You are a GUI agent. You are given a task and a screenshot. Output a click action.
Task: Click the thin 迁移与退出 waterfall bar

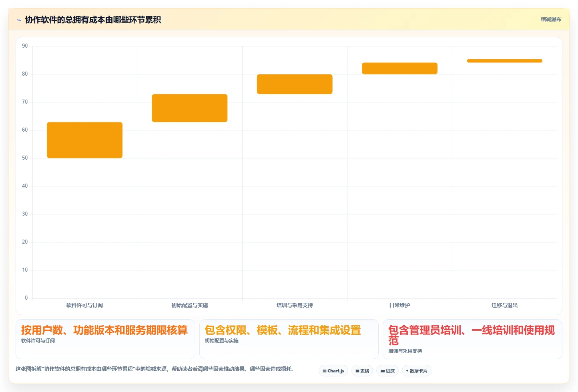coord(504,61)
